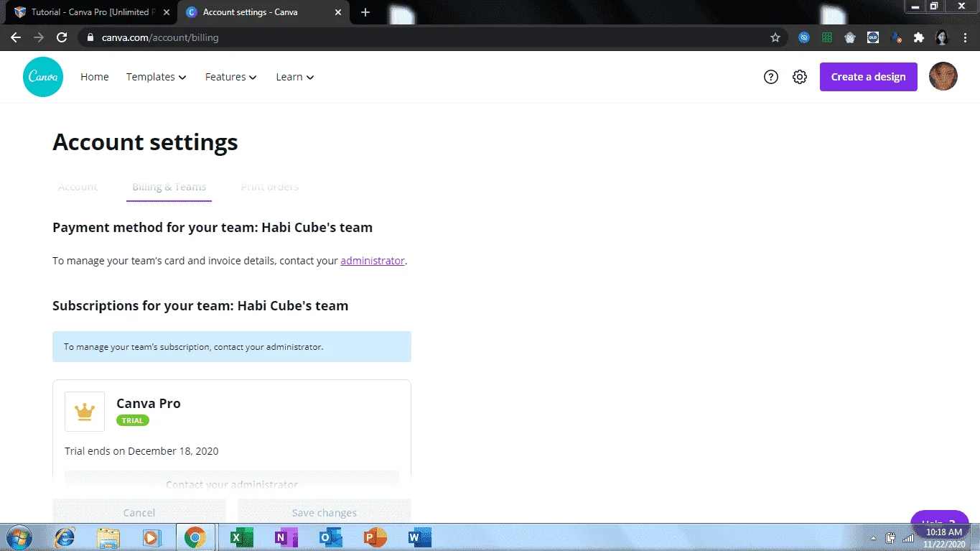
Task: Click the TRIAL badge
Action: point(133,420)
